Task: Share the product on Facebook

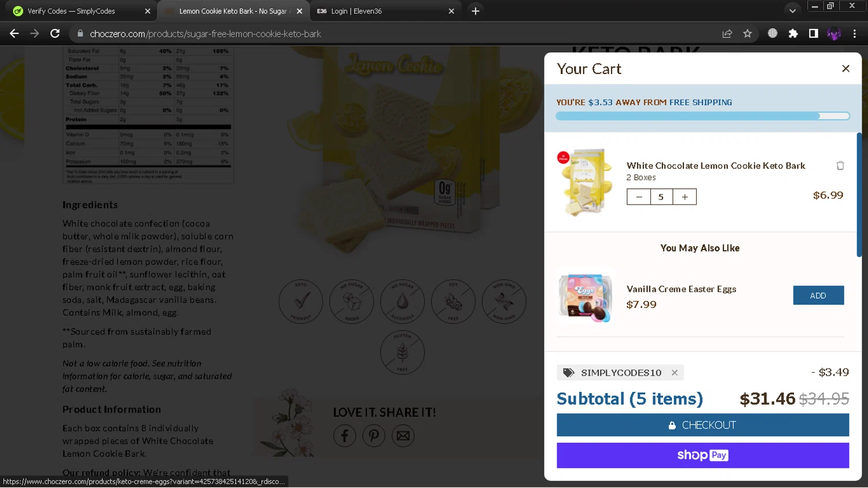Action: pyautogui.click(x=344, y=435)
